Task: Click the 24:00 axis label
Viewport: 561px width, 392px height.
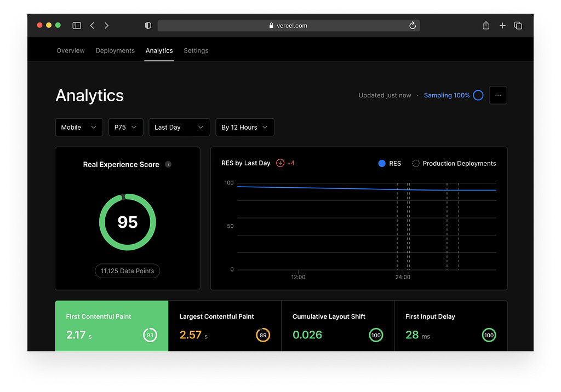Action: pos(403,277)
